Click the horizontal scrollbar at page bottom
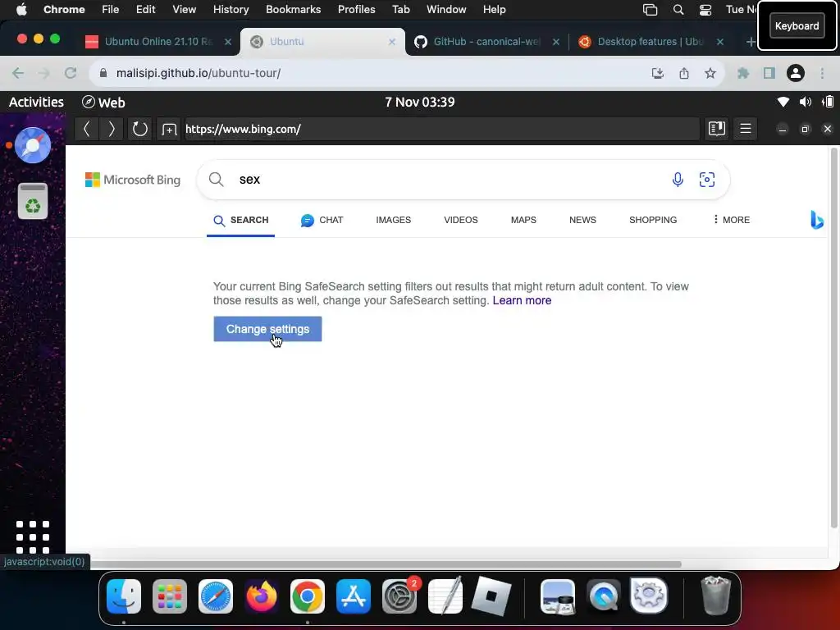 386,564
